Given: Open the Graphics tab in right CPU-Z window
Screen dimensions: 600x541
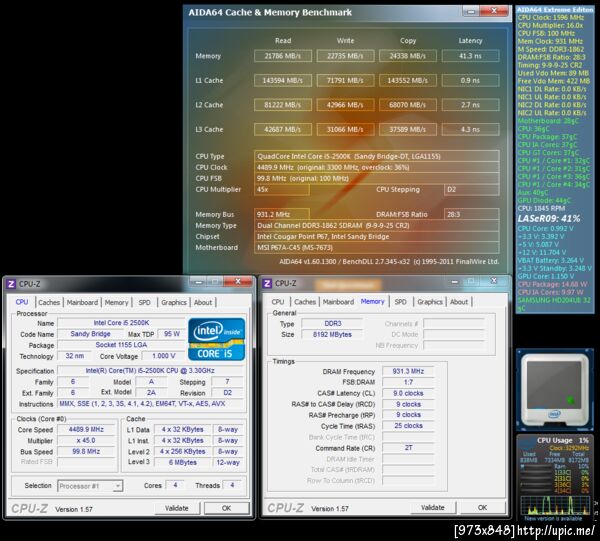Looking at the screenshot, I should (x=430, y=301).
